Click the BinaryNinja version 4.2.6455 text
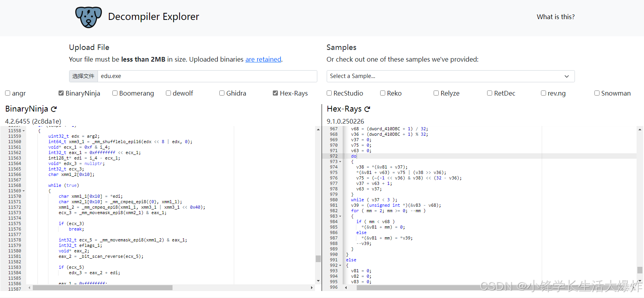 (x=33, y=121)
